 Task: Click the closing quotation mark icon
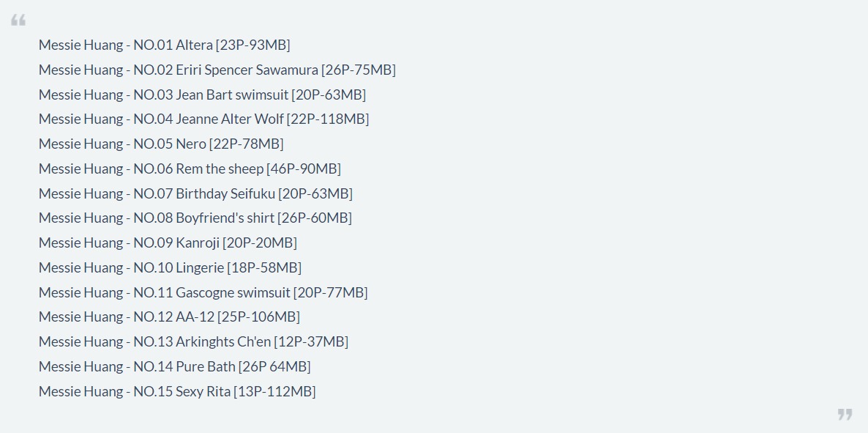845,414
